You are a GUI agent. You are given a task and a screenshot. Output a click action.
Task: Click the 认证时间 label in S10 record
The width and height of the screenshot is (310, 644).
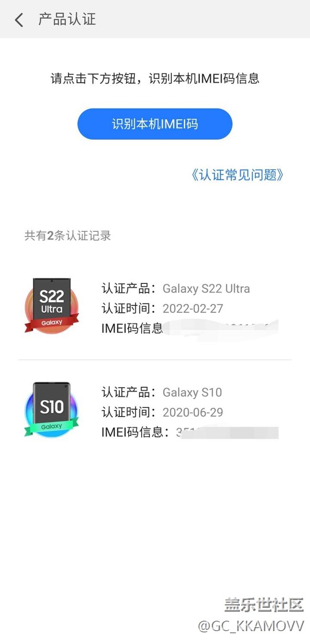(x=128, y=412)
